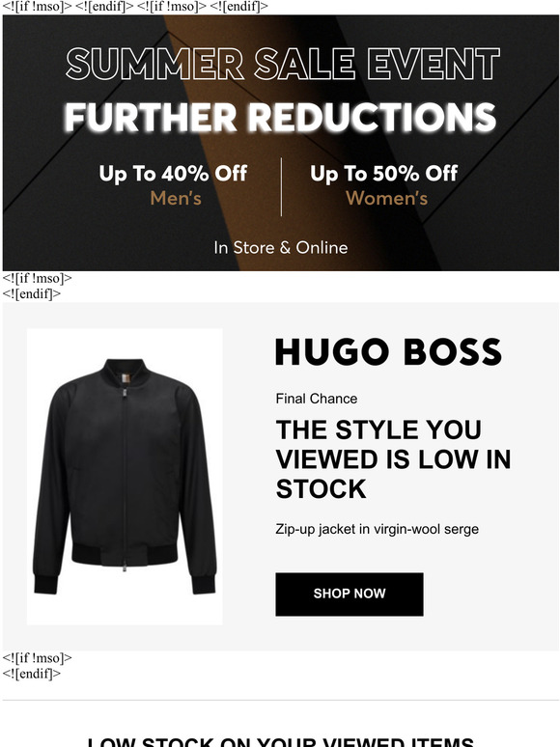Click the Final Chance label
This screenshot has width=560, height=747.
[x=317, y=399]
